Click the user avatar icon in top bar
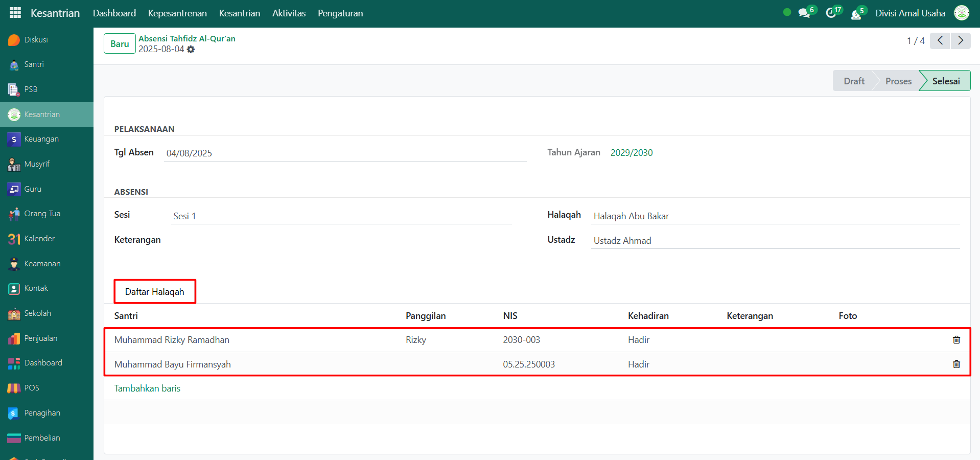Image resolution: width=980 pixels, height=460 pixels. click(962, 13)
